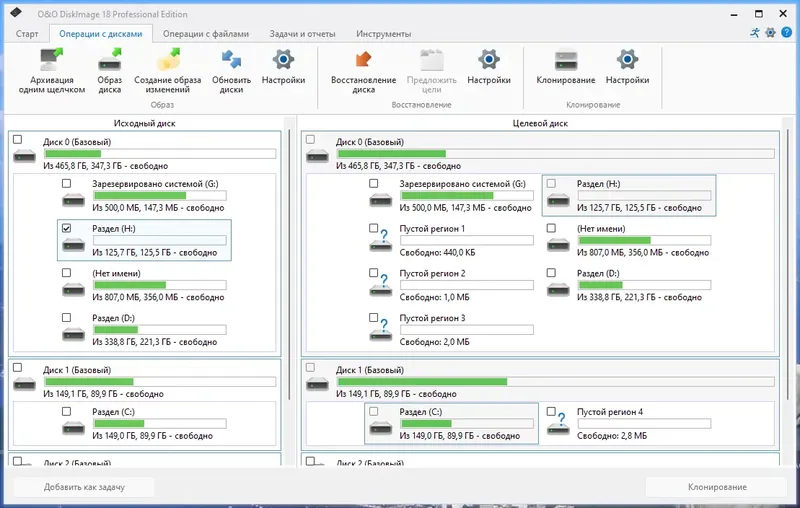Launch Создание образа изменений tool
The height and width of the screenshot is (508, 800).
tap(168, 60)
